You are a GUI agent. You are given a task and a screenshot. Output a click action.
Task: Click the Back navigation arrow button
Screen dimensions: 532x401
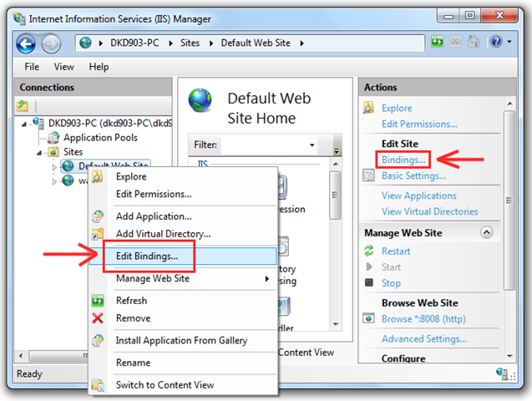[26, 43]
